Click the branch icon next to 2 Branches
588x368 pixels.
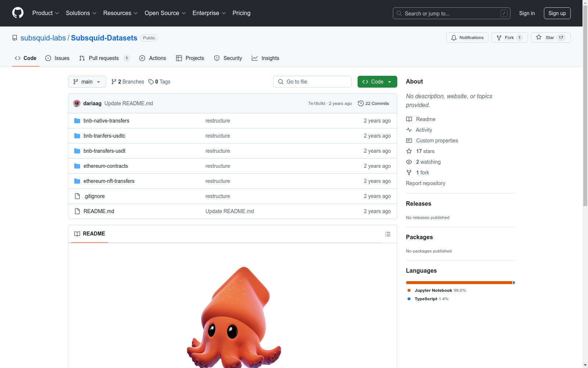tap(114, 82)
